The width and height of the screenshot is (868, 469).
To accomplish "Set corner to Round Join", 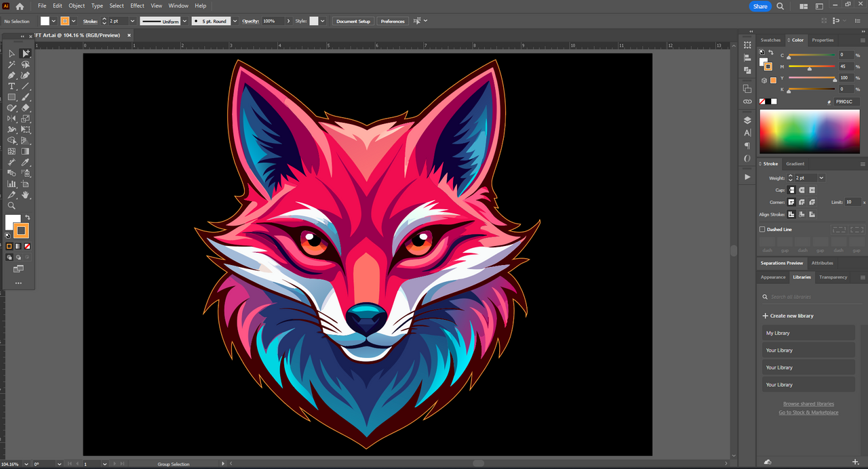I will pos(802,202).
